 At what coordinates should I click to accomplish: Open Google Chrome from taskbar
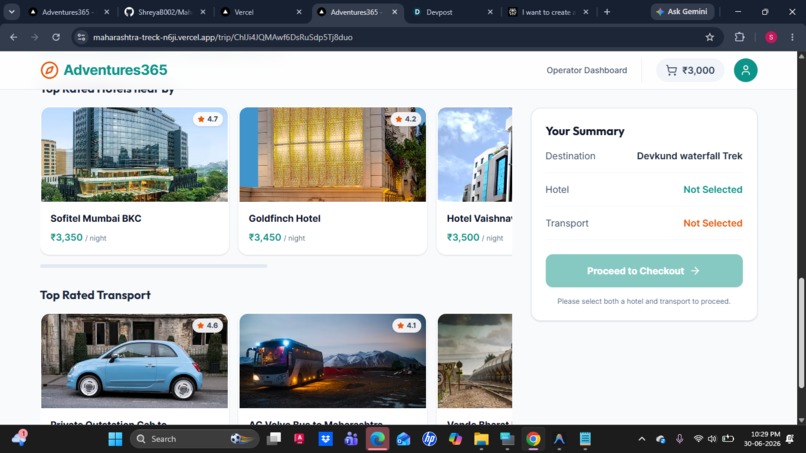[533, 439]
